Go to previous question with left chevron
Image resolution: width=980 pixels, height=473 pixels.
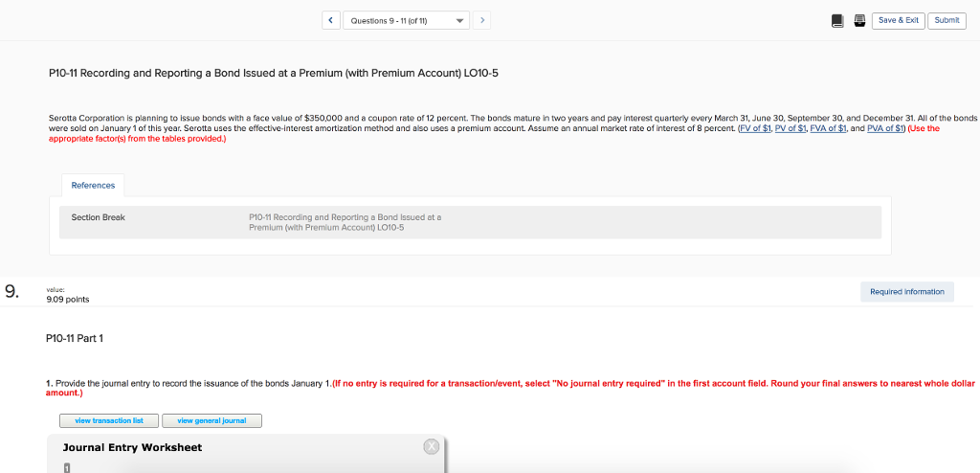coord(329,20)
